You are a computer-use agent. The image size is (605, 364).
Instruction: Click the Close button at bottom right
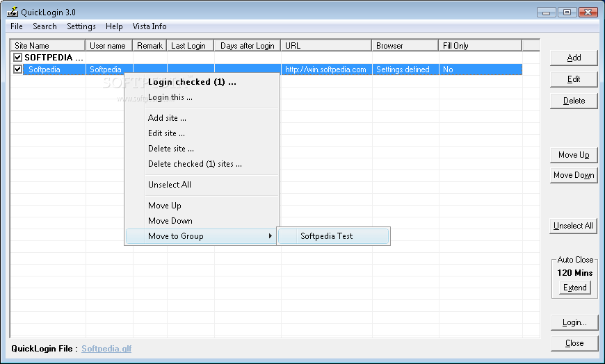click(574, 343)
